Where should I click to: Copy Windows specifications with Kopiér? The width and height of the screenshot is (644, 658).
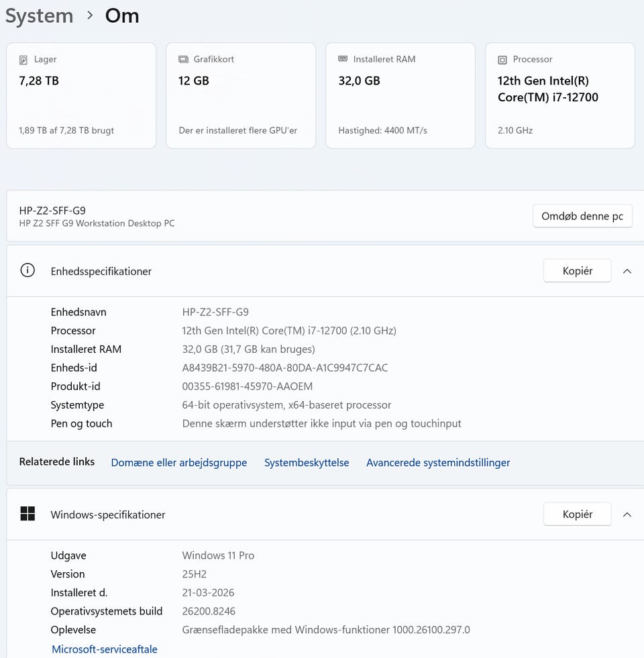(577, 514)
